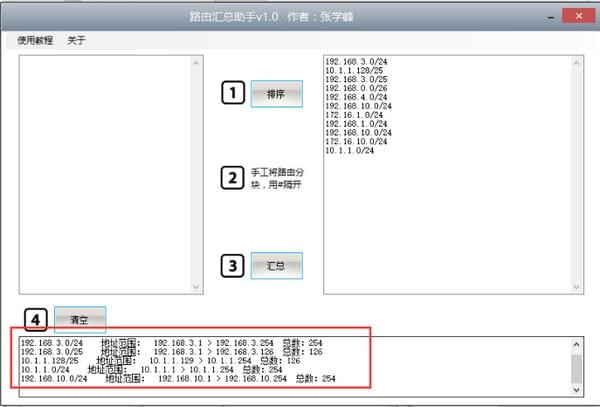
Task: Close the 路由汇总助手 window
Action: [579, 16]
